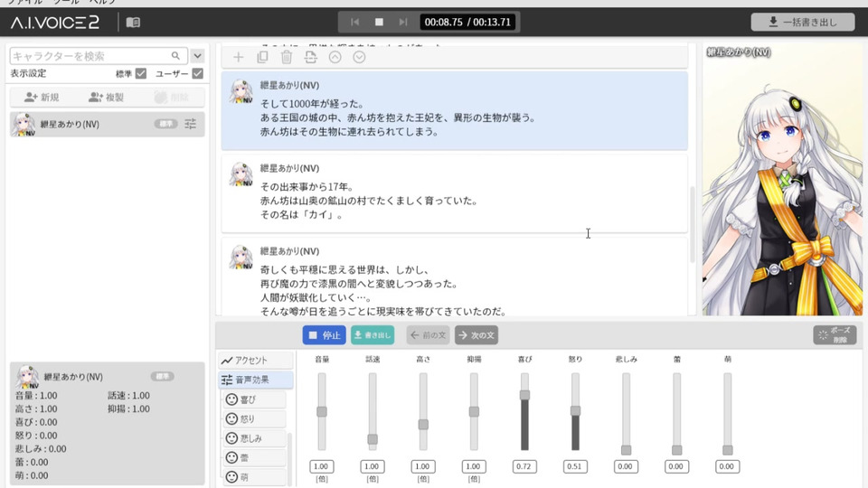
Task: Click the teal 書き出し button
Action: 373,334
